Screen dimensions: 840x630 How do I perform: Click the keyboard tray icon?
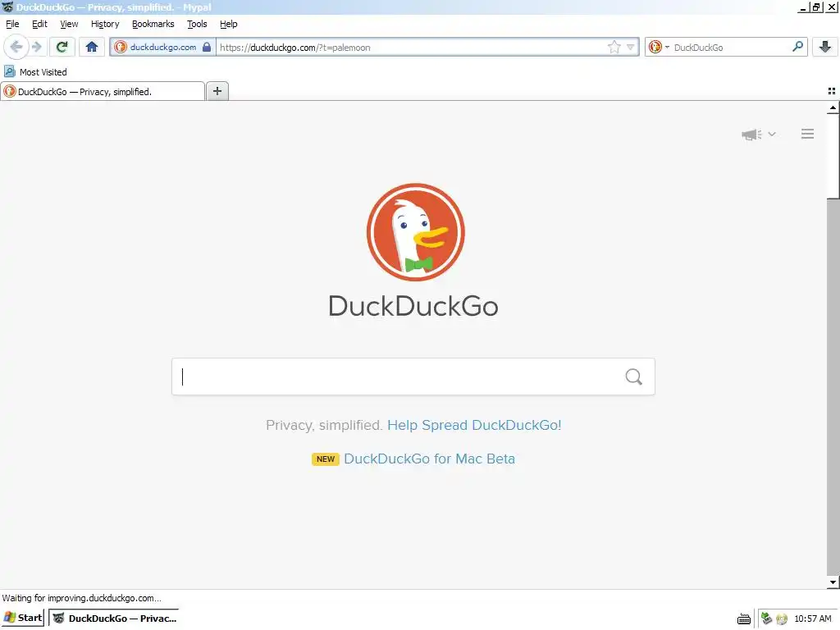click(x=743, y=619)
